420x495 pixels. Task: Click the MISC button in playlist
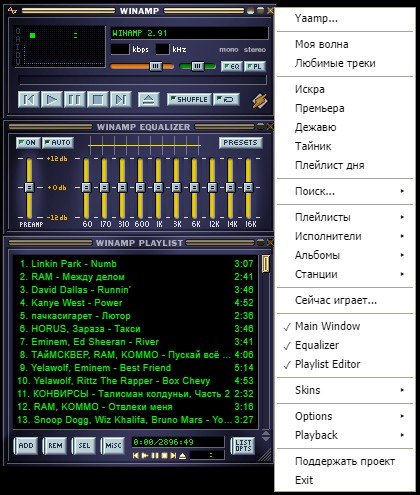(x=113, y=446)
